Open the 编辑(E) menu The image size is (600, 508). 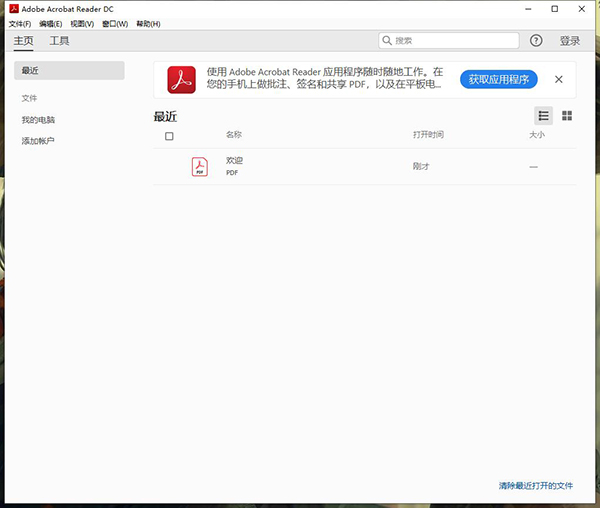coord(51,23)
